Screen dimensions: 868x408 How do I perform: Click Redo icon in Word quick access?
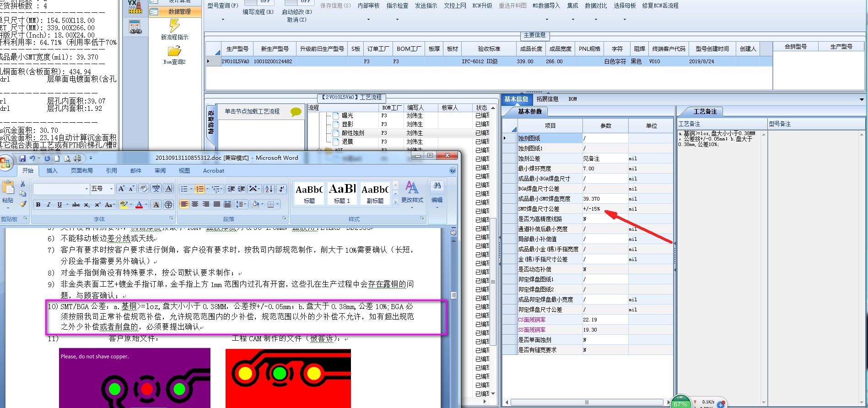[x=47, y=158]
